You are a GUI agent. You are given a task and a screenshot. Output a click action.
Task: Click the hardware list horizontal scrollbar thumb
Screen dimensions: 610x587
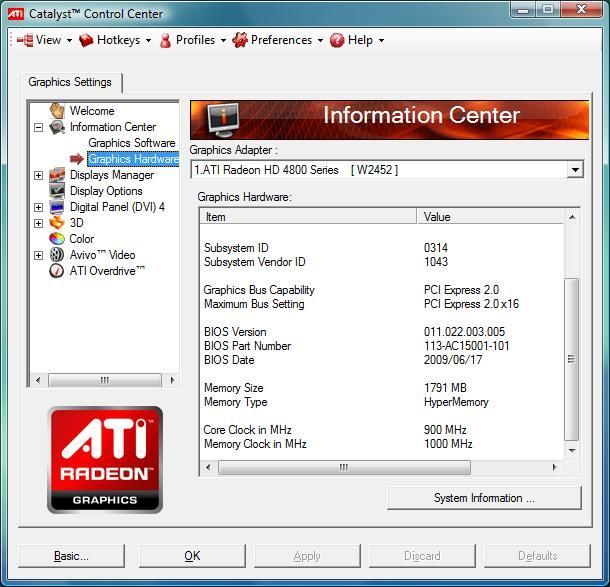(x=344, y=467)
